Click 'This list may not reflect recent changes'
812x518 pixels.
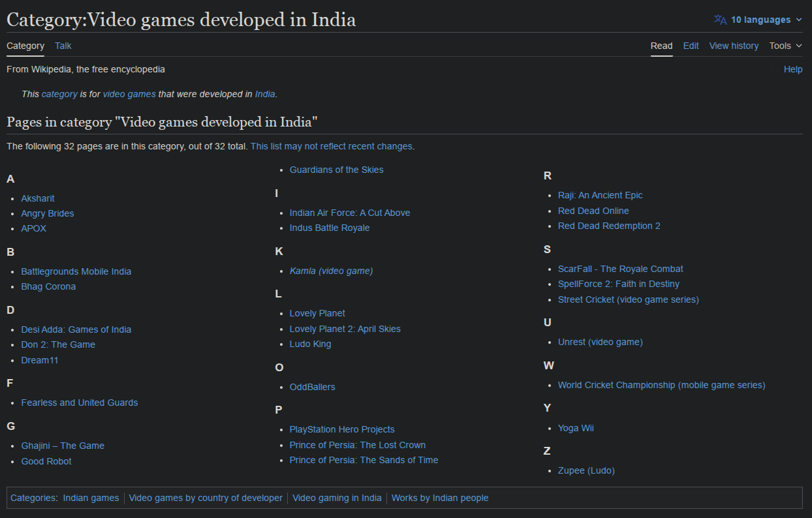point(332,146)
